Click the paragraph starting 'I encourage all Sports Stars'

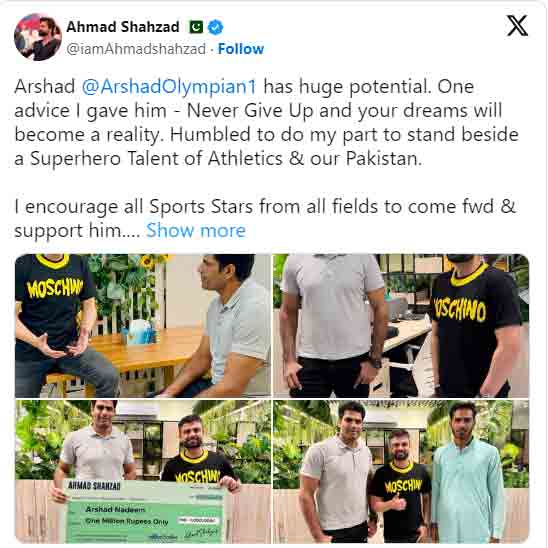click(265, 218)
